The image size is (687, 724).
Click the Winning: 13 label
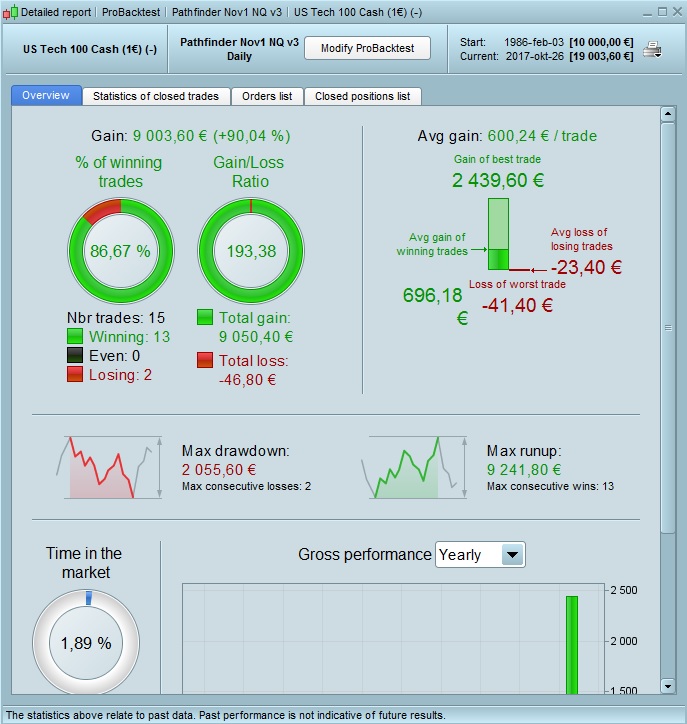point(129,337)
